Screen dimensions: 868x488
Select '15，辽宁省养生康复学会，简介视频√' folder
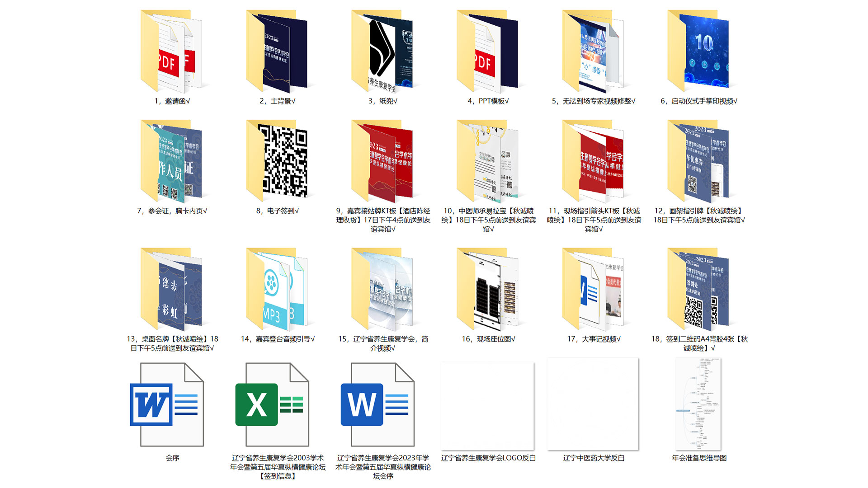(382, 290)
